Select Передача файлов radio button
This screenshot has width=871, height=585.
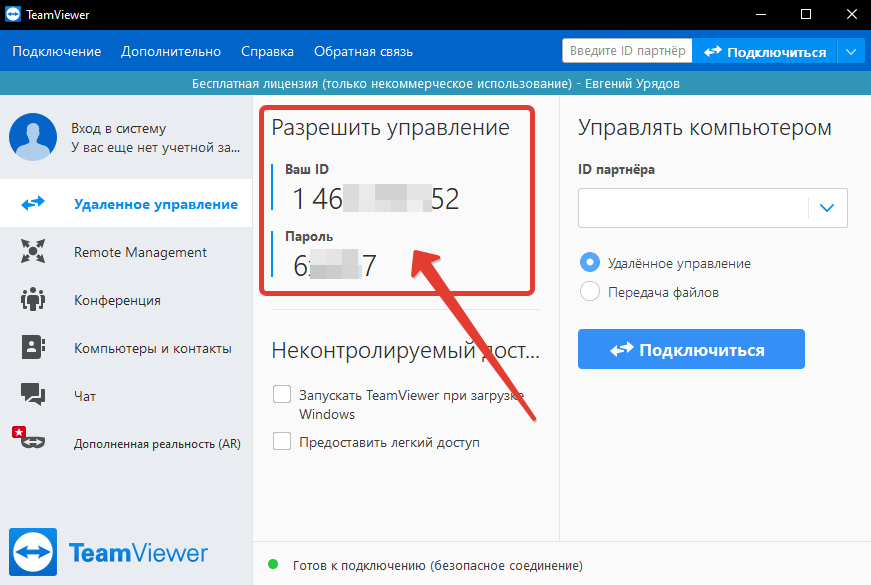pyautogui.click(x=590, y=291)
